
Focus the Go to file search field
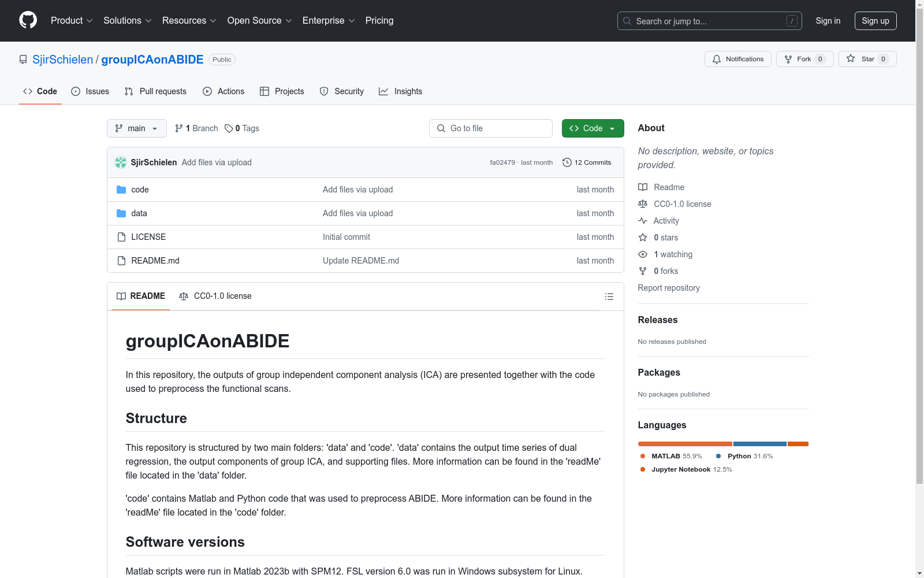point(491,128)
